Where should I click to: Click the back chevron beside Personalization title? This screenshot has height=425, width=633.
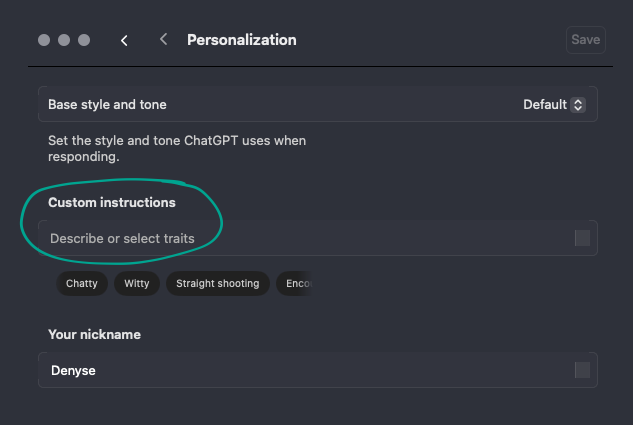point(163,40)
